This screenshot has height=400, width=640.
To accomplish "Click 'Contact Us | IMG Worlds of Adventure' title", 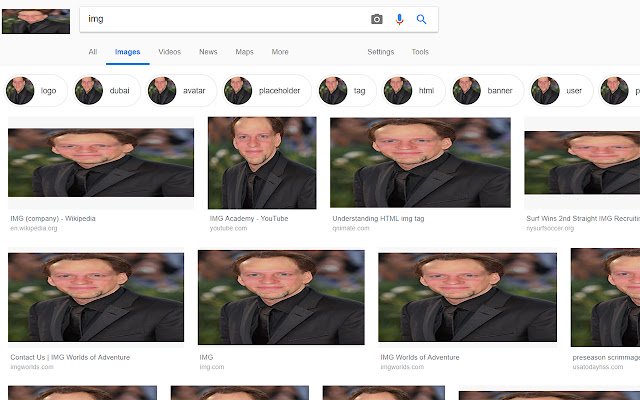I will [x=70, y=357].
